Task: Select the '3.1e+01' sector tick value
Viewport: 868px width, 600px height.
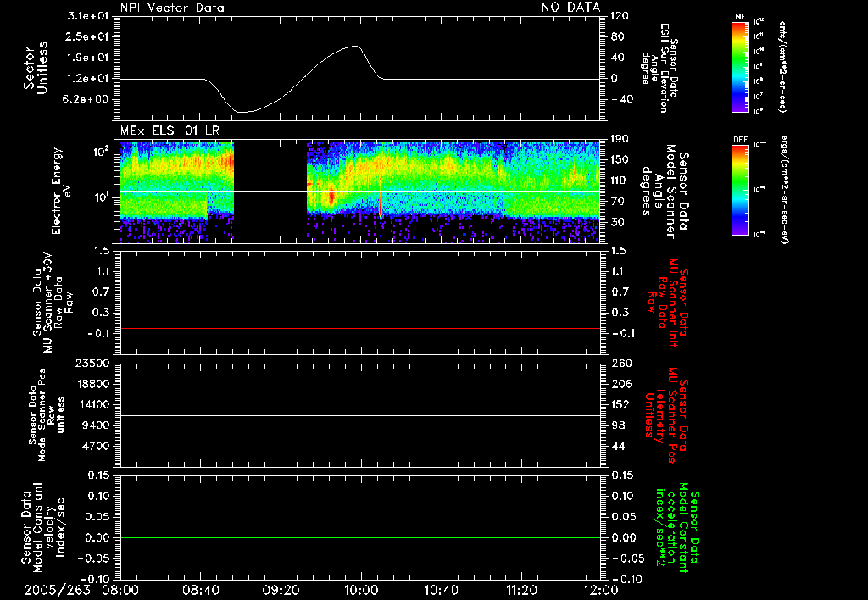Action: click(88, 16)
